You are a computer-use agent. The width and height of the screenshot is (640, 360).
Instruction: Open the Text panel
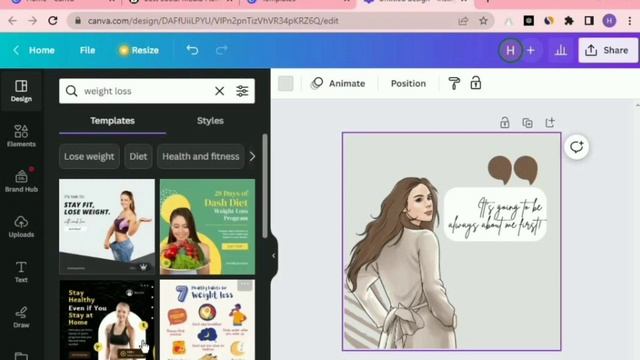21,271
